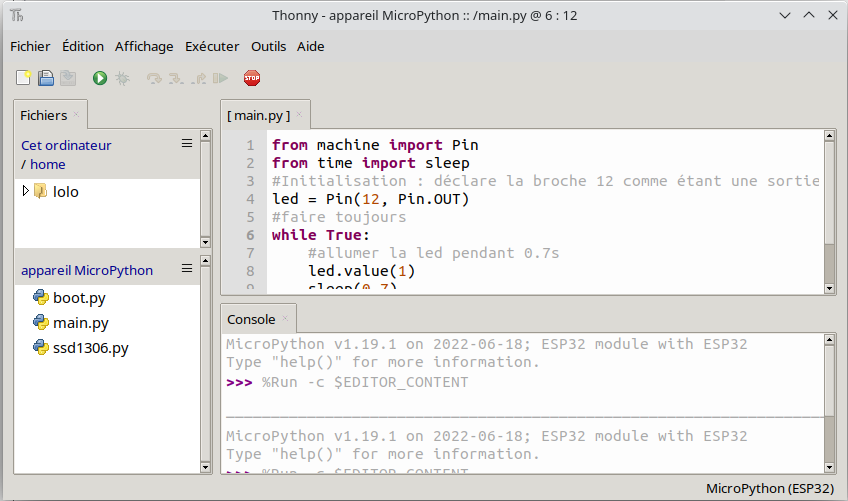The height and width of the screenshot is (501, 848).
Task: Click the Python icon next to ssd1306.py
Action: [x=41, y=347]
